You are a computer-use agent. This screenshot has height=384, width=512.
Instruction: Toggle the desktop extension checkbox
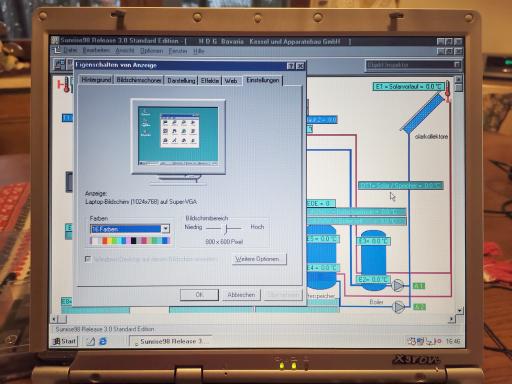click(88, 259)
